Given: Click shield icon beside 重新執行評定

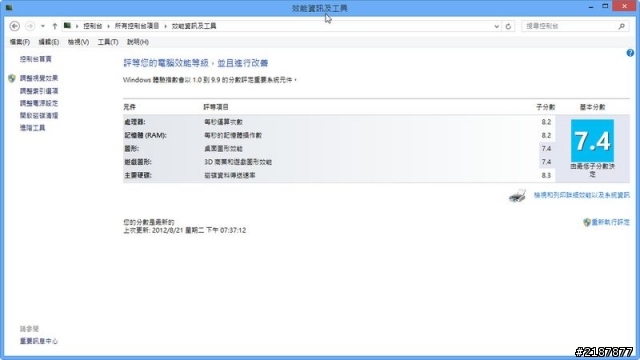Looking at the screenshot, I should [587, 222].
